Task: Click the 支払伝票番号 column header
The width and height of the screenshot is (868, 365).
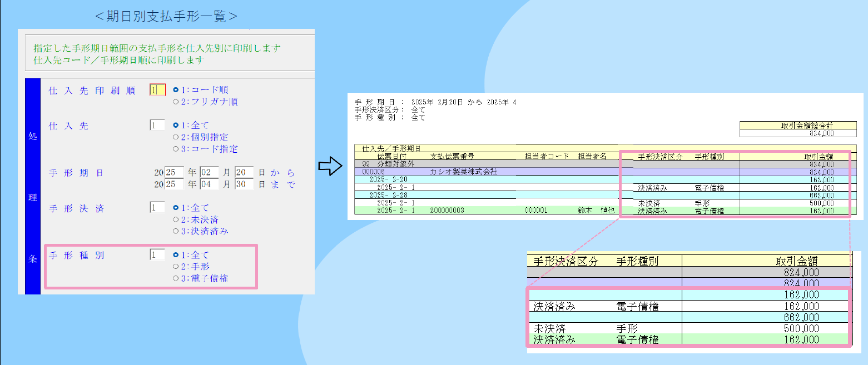Action: (x=452, y=157)
